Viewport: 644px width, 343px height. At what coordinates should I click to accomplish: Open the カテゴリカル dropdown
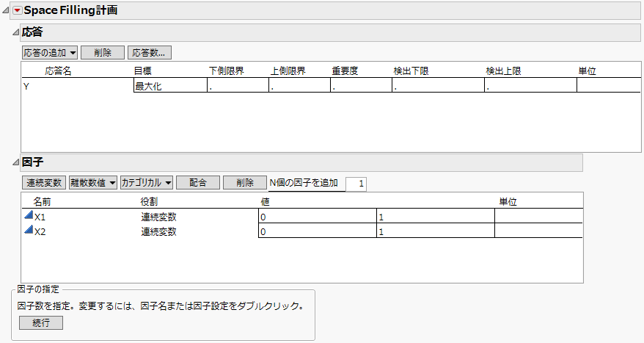(x=146, y=183)
